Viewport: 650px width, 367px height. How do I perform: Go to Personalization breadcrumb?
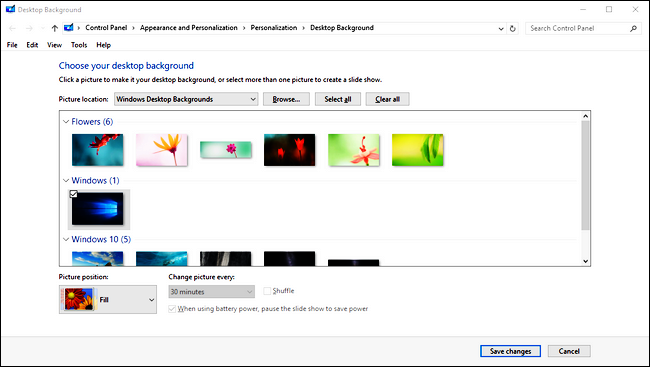click(x=274, y=28)
